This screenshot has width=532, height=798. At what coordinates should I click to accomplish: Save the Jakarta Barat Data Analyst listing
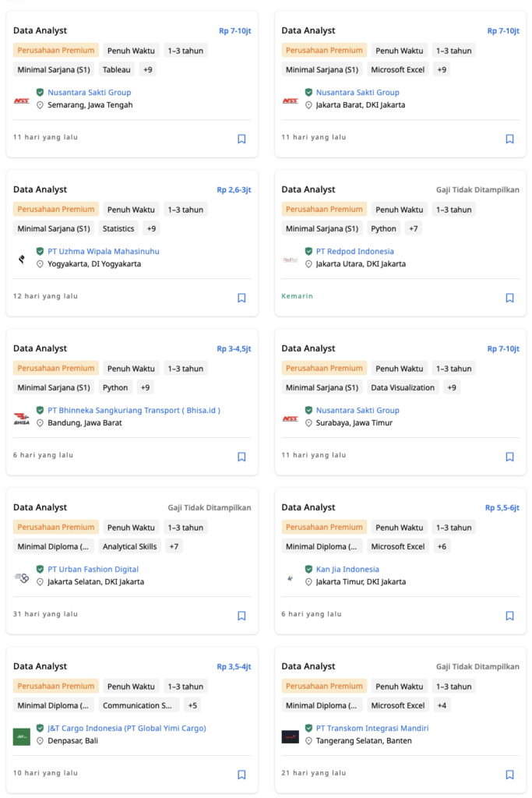509,139
